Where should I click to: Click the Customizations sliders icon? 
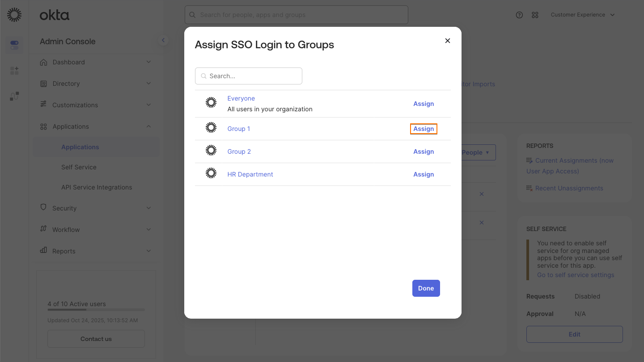tap(43, 105)
